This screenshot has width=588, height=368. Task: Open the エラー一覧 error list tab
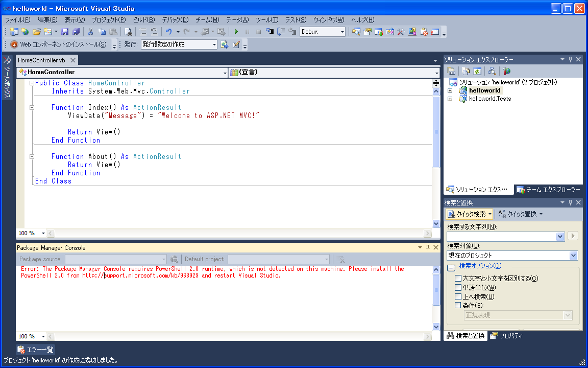(x=36, y=350)
